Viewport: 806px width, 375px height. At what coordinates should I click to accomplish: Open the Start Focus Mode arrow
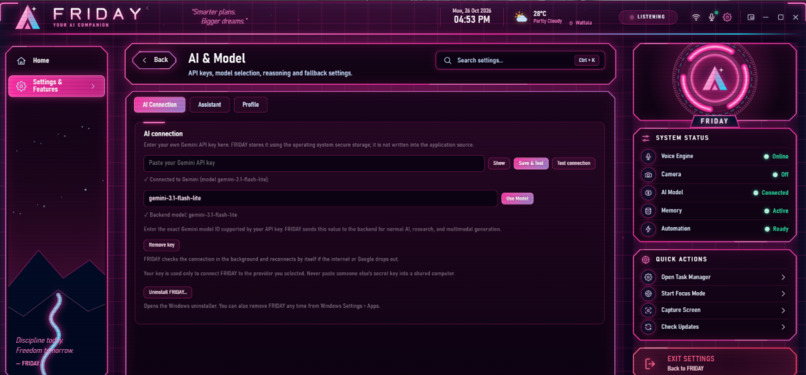coord(783,294)
